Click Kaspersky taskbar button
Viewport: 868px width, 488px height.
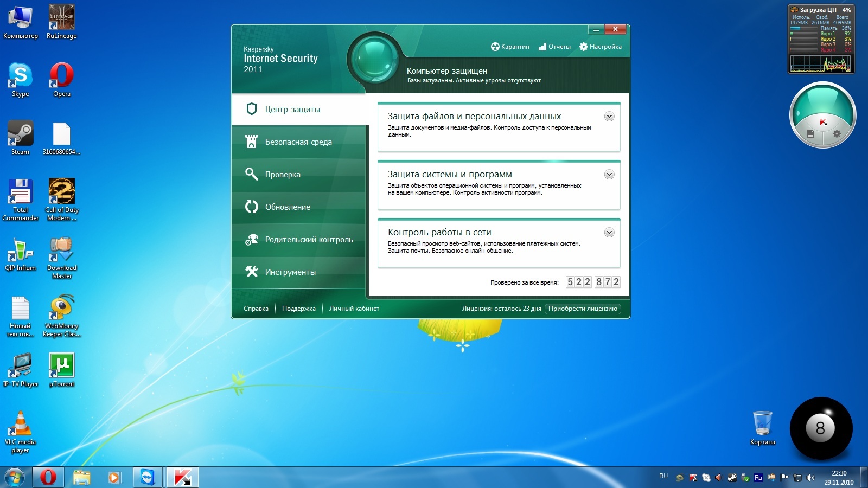coord(182,477)
